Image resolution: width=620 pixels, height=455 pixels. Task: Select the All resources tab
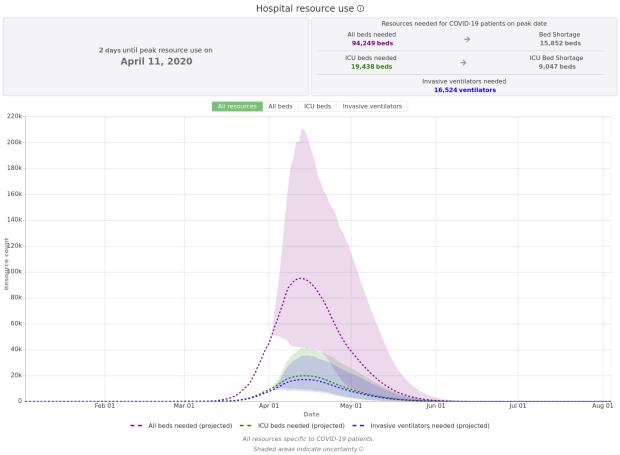click(x=237, y=106)
